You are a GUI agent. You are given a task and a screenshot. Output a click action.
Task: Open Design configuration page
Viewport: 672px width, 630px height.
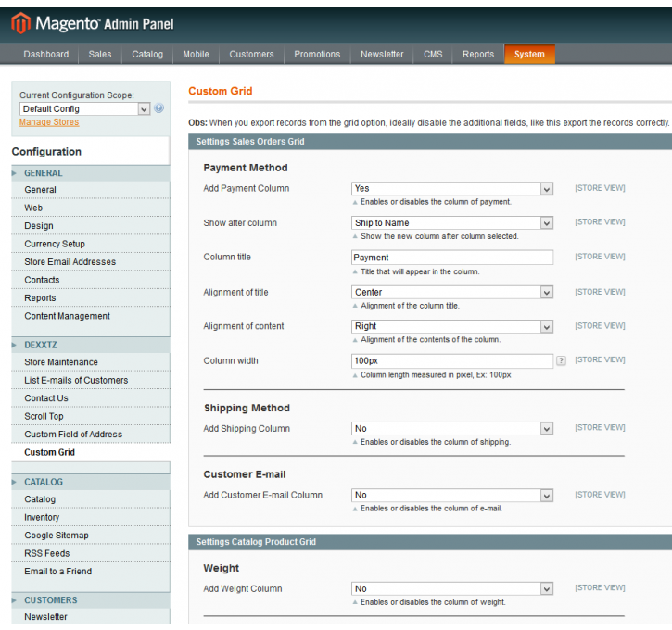pos(91,226)
